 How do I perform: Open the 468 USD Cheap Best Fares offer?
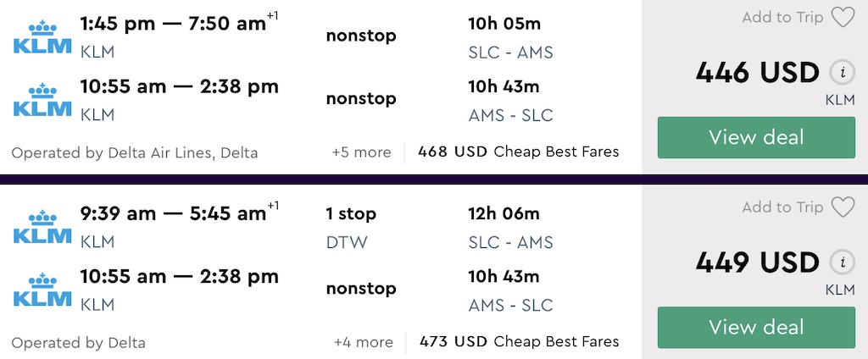click(x=518, y=152)
